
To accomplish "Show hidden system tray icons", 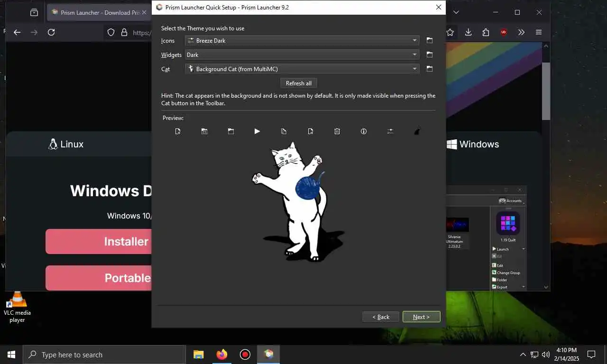I will [x=523, y=355].
